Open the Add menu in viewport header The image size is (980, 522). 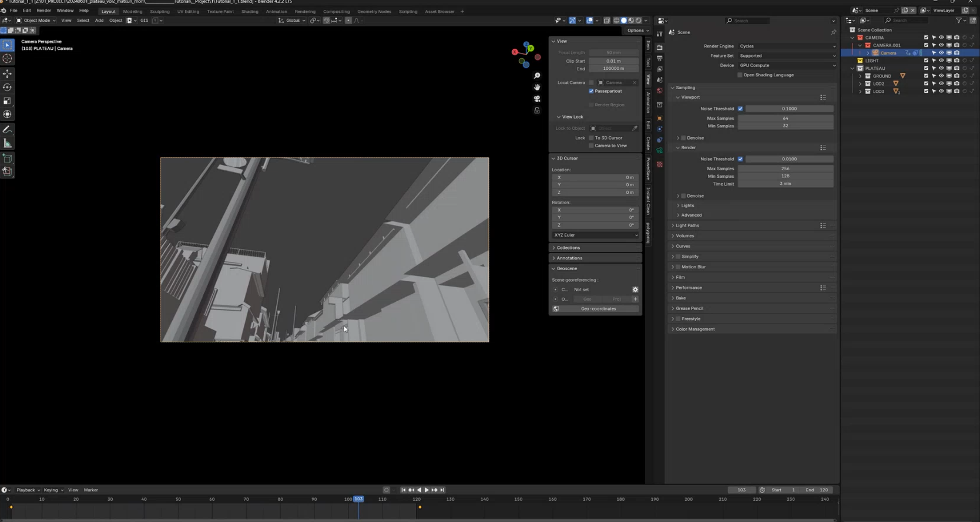tap(99, 21)
